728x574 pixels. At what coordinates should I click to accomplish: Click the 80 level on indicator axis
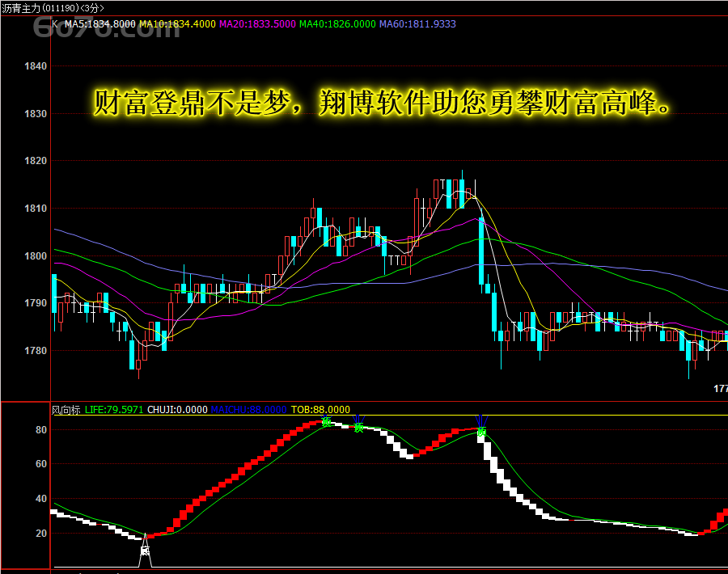coord(41,430)
